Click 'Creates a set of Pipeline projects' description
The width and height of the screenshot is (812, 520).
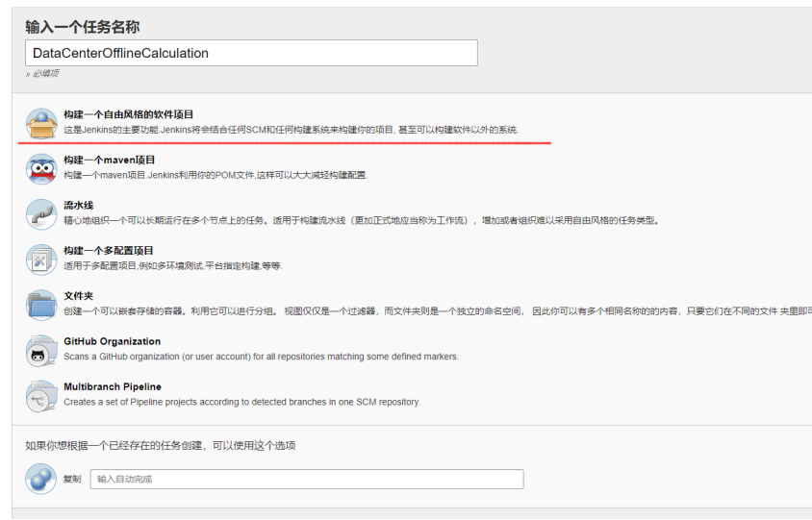(x=241, y=402)
